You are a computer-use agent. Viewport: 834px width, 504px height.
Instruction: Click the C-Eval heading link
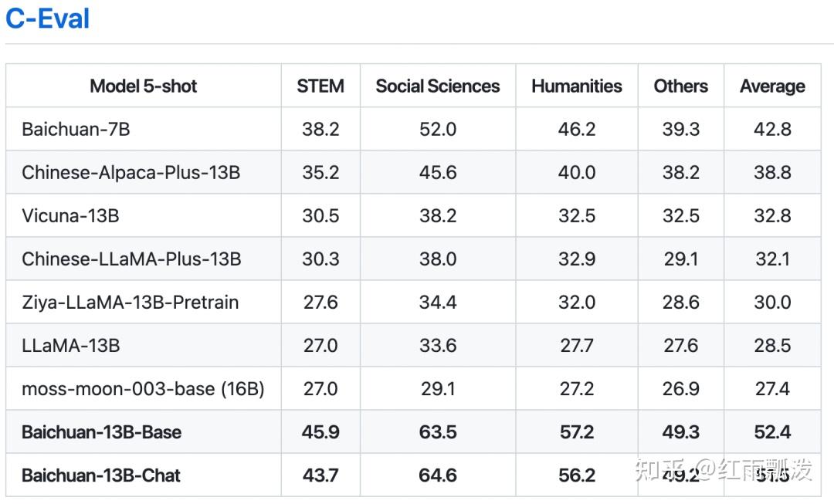tap(48, 19)
